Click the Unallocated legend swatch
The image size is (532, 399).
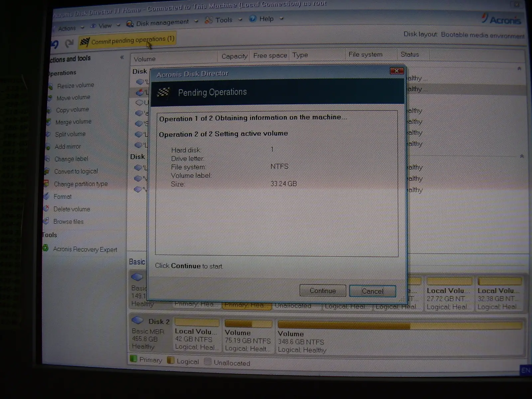(x=208, y=362)
